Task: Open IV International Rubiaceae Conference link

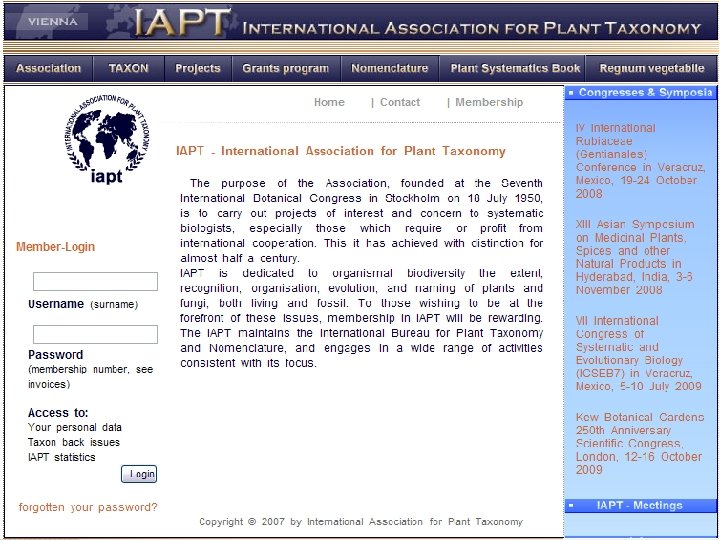Action: [640, 161]
